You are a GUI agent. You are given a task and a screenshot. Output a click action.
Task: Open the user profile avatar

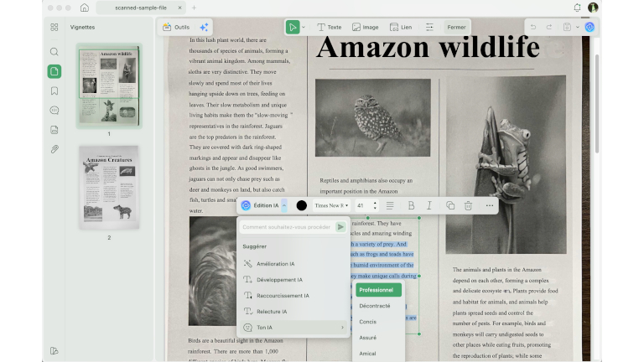tap(593, 8)
